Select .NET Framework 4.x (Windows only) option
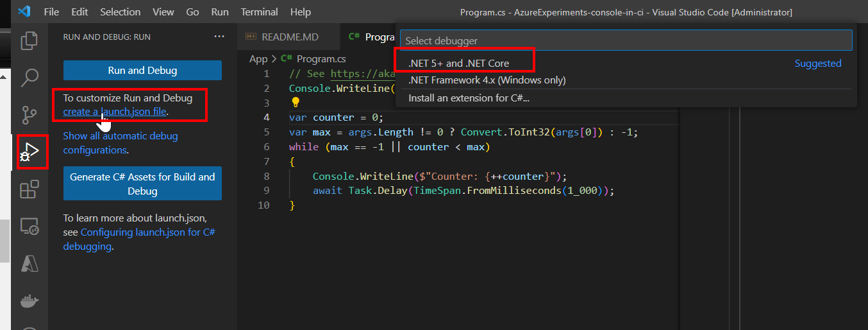This screenshot has height=330, width=868. [625, 80]
